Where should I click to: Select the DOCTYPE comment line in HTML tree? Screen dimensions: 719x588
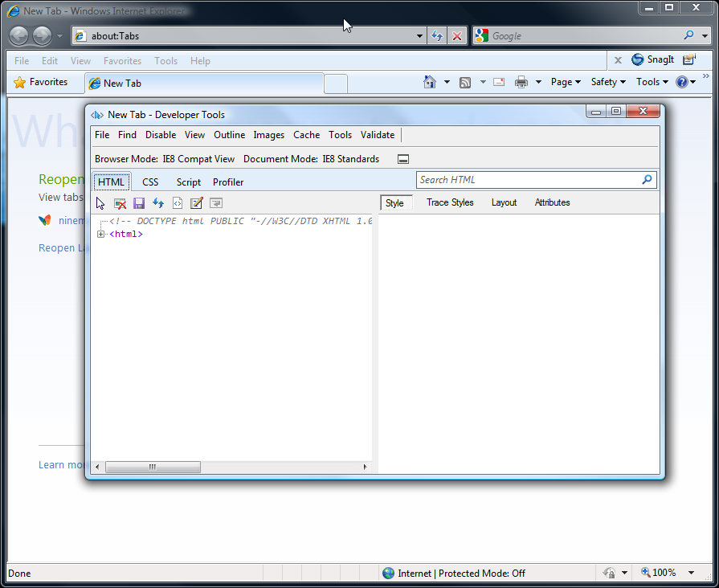pyautogui.click(x=241, y=221)
